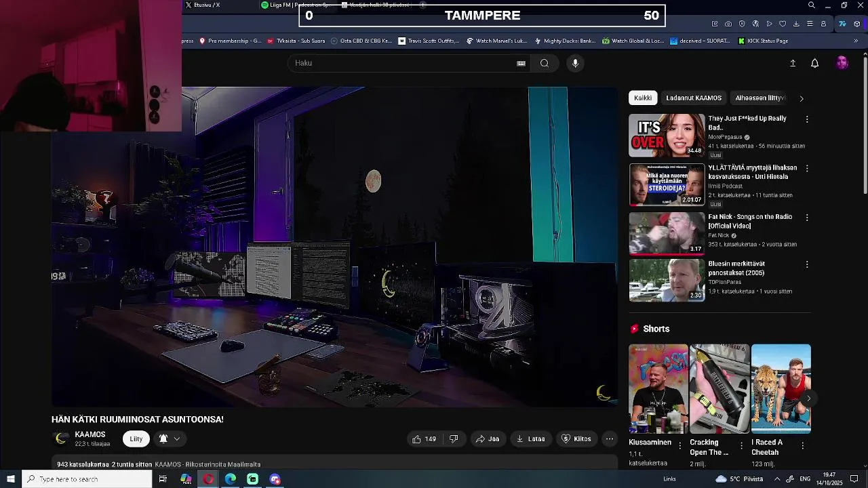This screenshot has height=488, width=868.
Task: Open browser extensions cube icon
Action: coord(857,24)
